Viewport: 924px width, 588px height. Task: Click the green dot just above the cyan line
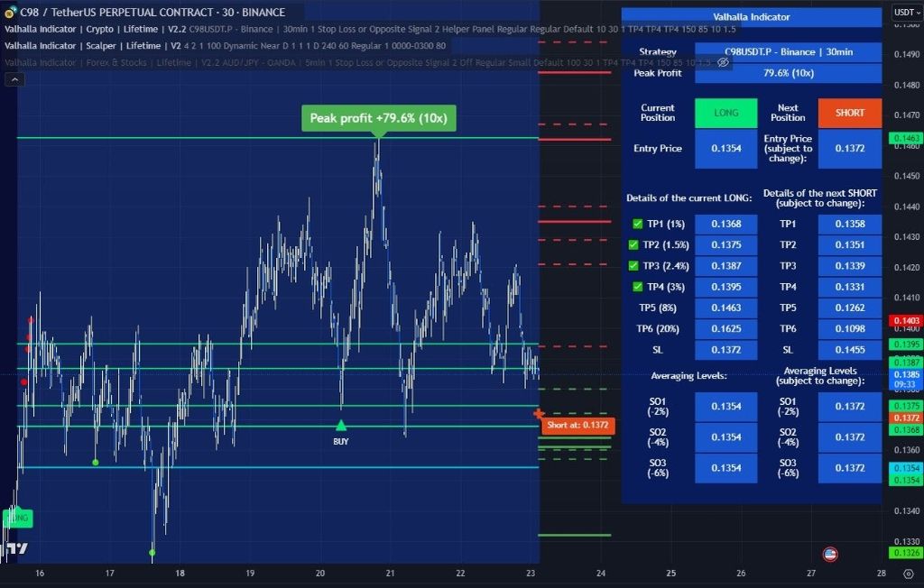(x=96, y=463)
